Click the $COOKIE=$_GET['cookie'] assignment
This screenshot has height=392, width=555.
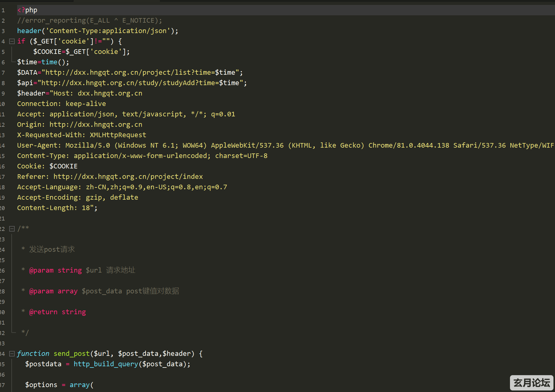pyautogui.click(x=81, y=52)
